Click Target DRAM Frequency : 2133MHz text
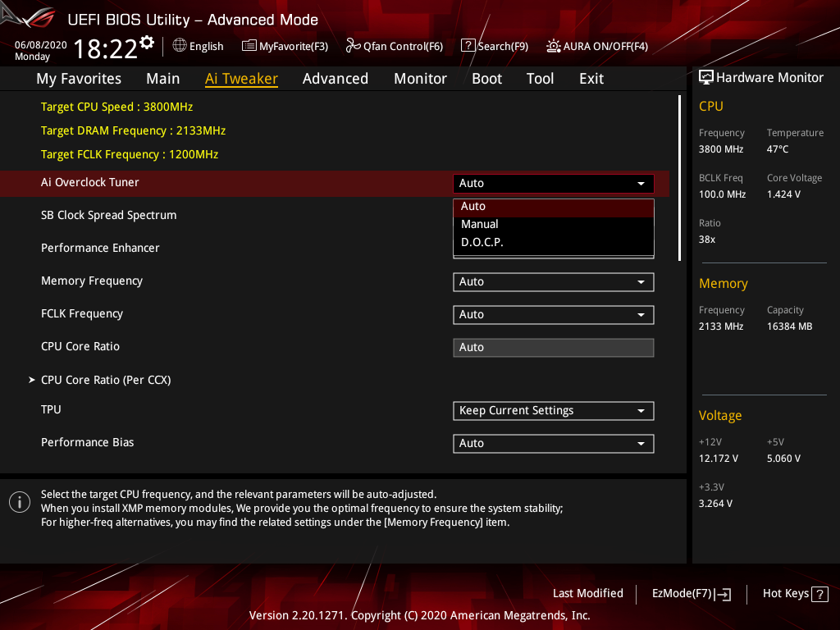Image resolution: width=840 pixels, height=630 pixels. (134, 130)
